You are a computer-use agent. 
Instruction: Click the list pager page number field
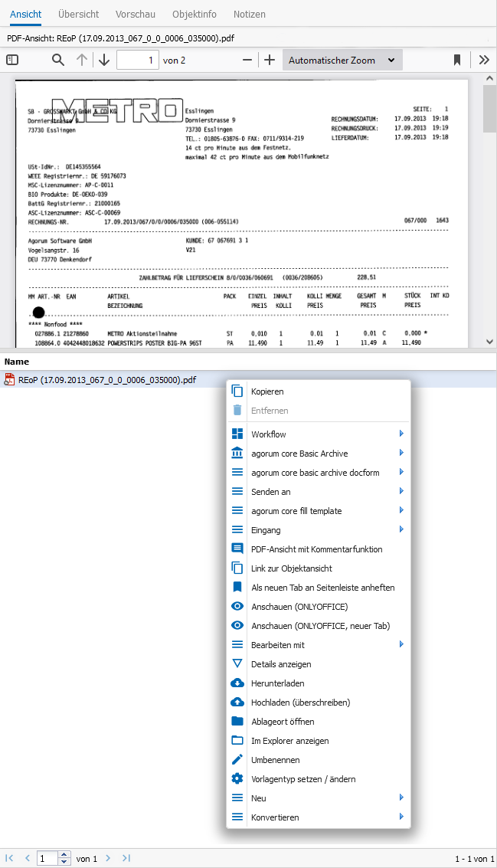pos(48,859)
